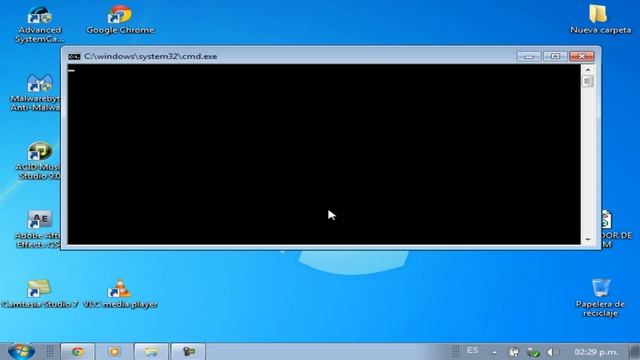Screen dimensions: 640x360
Task: Click the cmd scrollbar up arrow
Action: pos(588,69)
